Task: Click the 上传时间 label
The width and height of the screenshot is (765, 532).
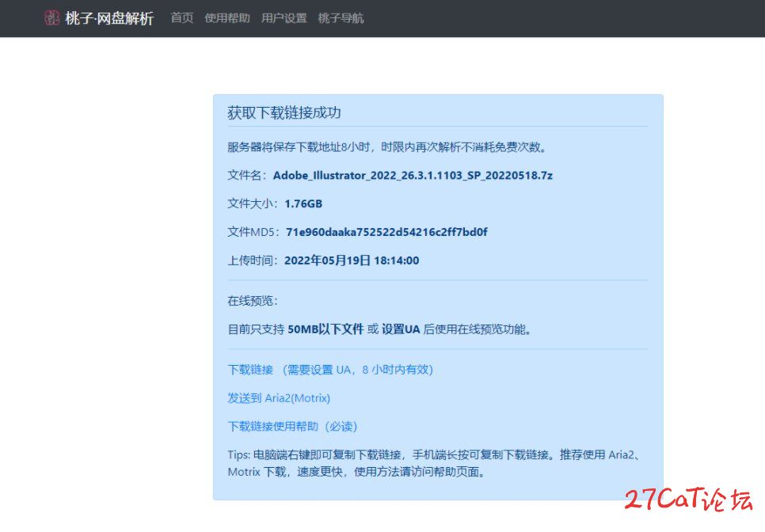Action: [253, 261]
